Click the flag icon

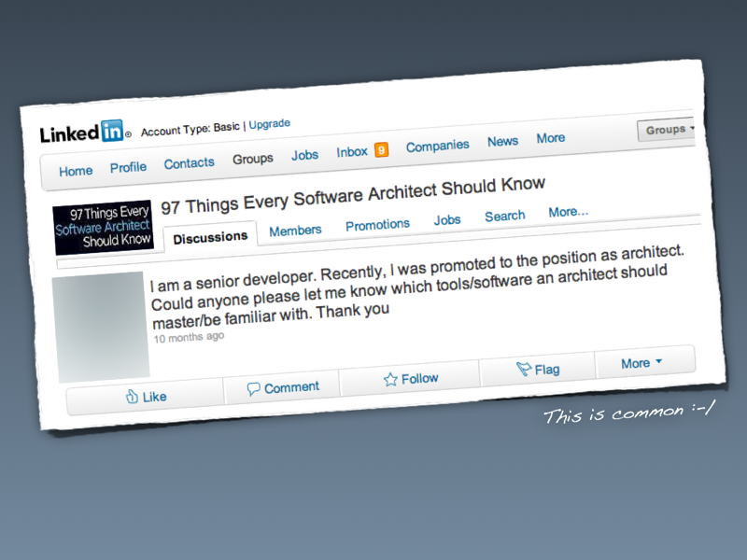coord(524,369)
